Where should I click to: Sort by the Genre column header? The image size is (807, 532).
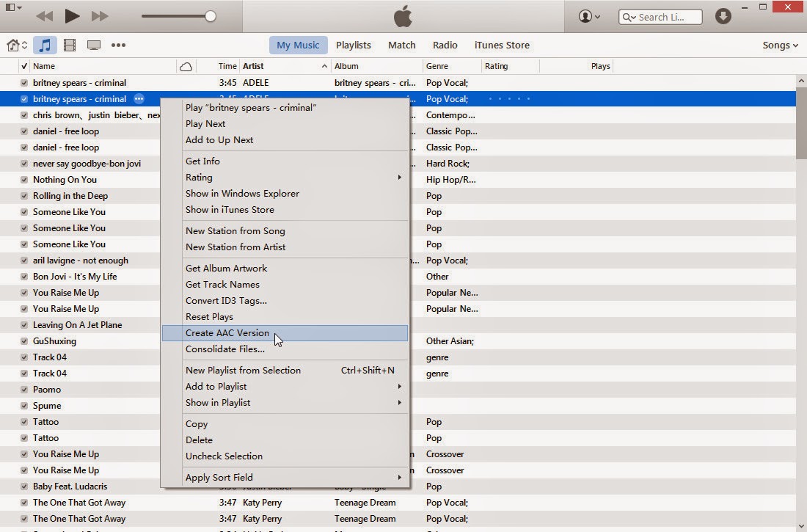(x=453, y=66)
